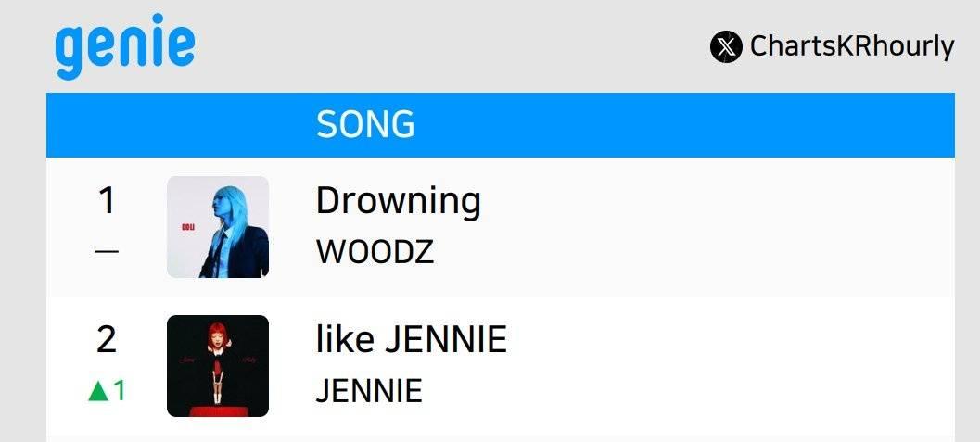Click the green rank-change number 1

(120, 391)
